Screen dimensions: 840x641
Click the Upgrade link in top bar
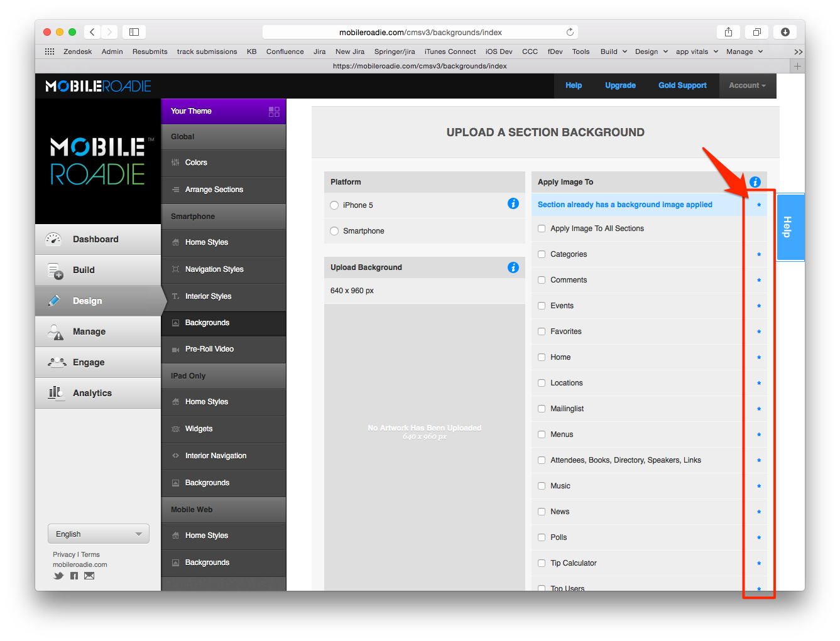[620, 86]
